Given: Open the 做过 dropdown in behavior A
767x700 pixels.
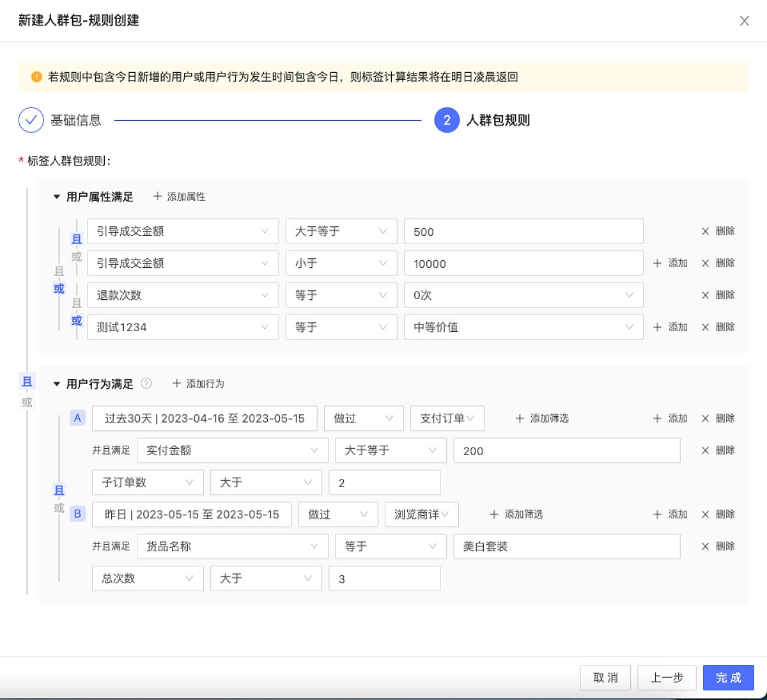Looking at the screenshot, I should tap(364, 419).
